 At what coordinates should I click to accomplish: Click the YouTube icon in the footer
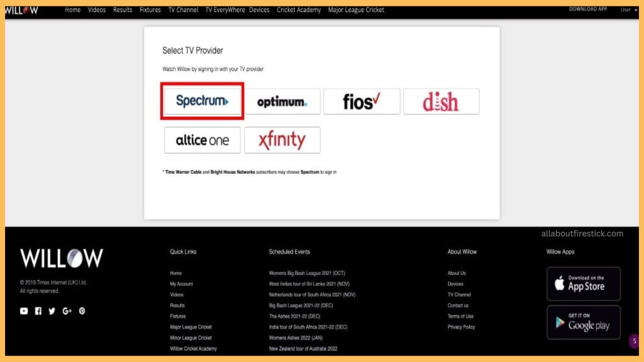[24, 311]
